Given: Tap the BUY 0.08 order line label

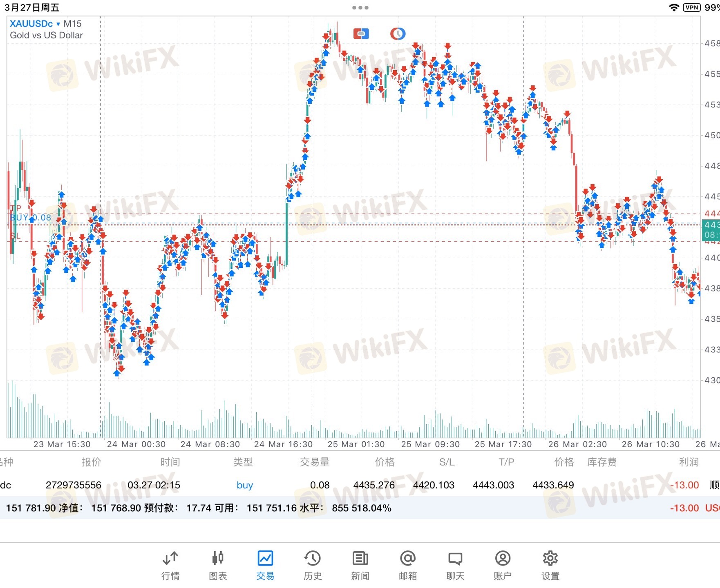Looking at the screenshot, I should (31, 218).
